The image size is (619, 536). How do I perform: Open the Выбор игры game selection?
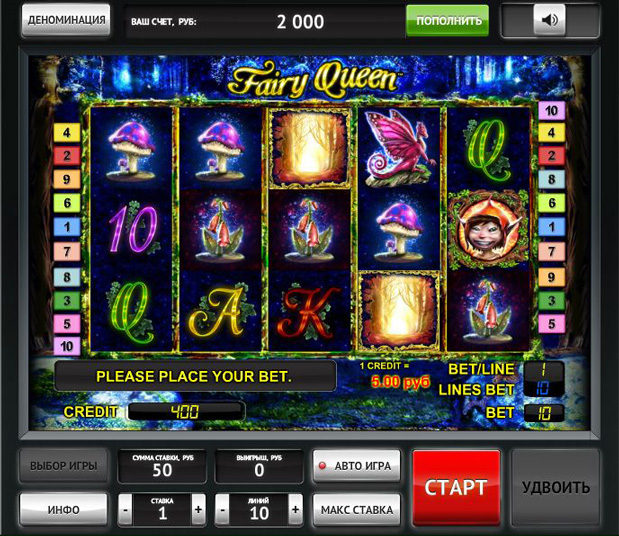(x=64, y=466)
